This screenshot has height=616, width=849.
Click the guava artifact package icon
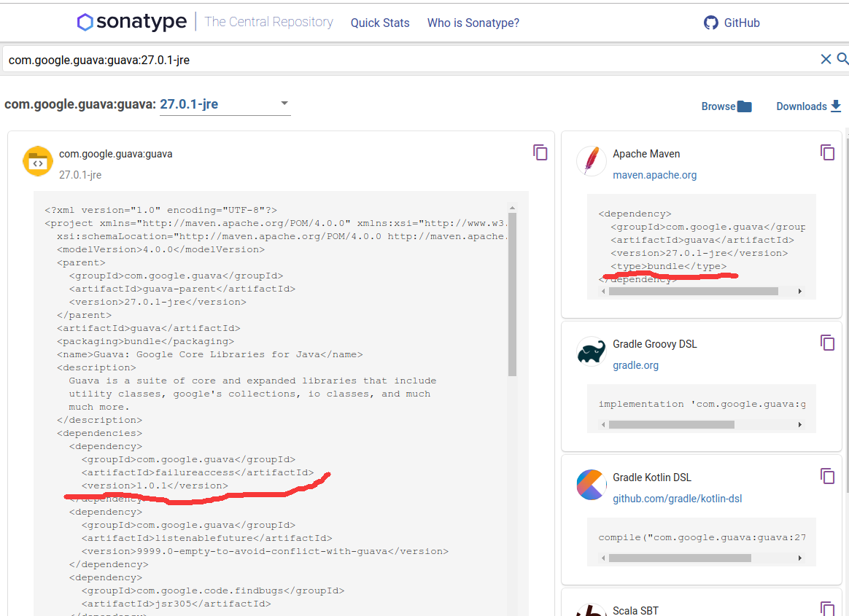[x=38, y=161]
